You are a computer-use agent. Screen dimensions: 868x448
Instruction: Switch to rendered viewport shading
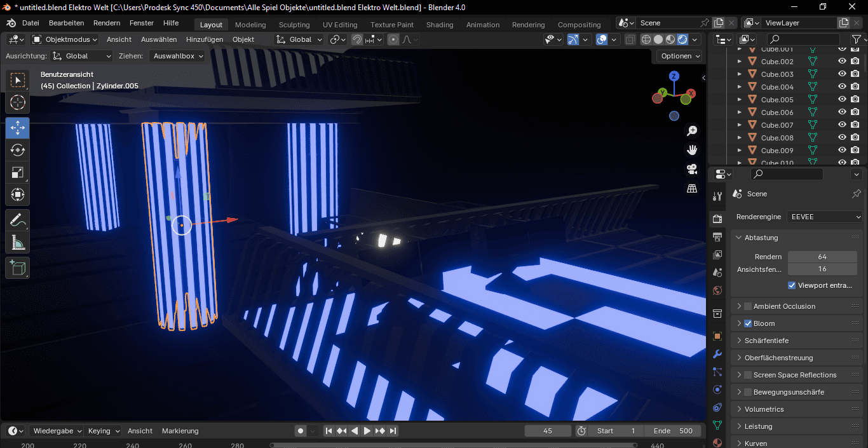(682, 39)
